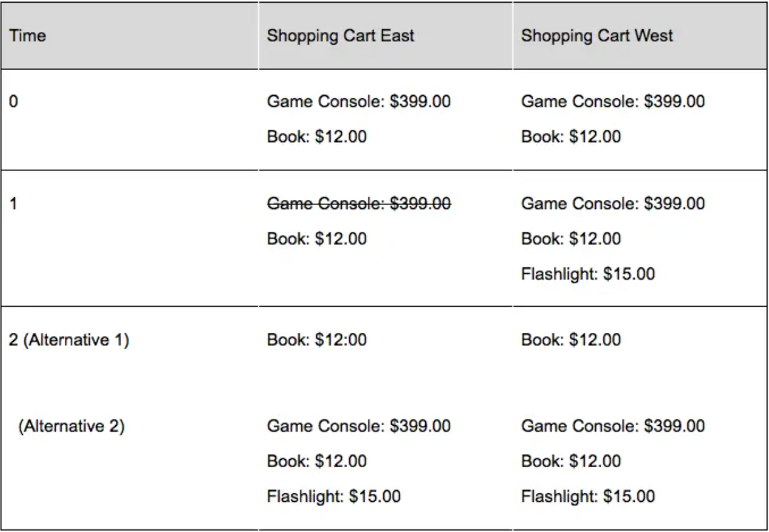769x532 pixels.
Task: Click the time "1" row label
Action: point(13,204)
